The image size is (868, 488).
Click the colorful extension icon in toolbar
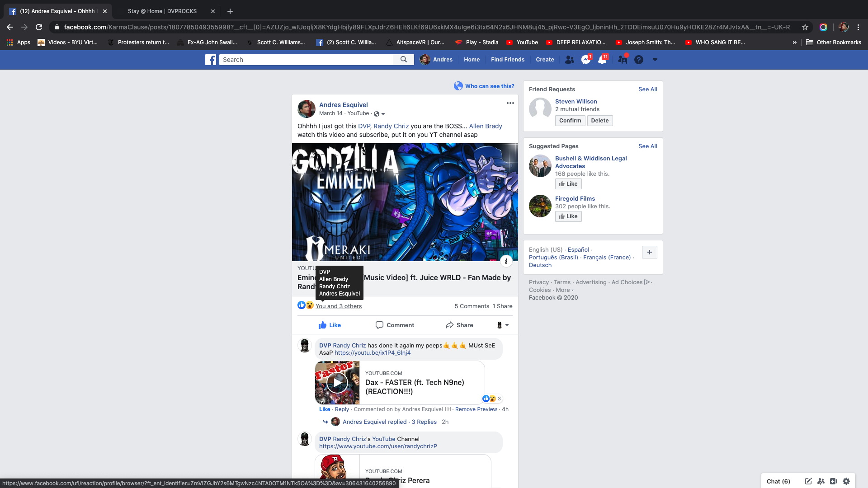pyautogui.click(x=823, y=27)
